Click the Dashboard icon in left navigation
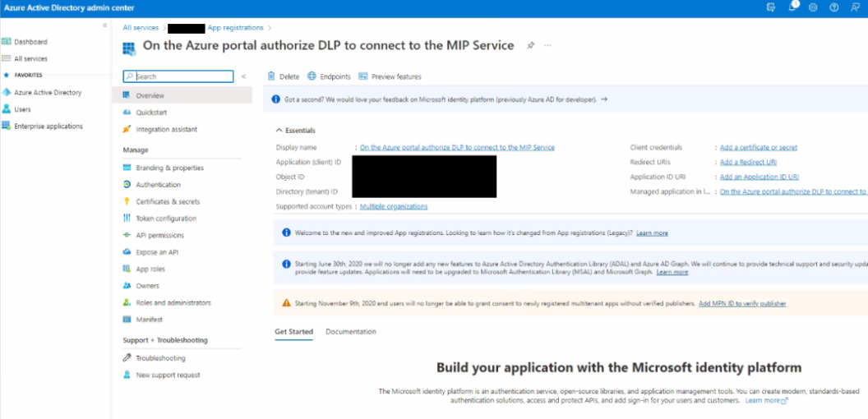This screenshot has height=419, width=868. click(7, 42)
